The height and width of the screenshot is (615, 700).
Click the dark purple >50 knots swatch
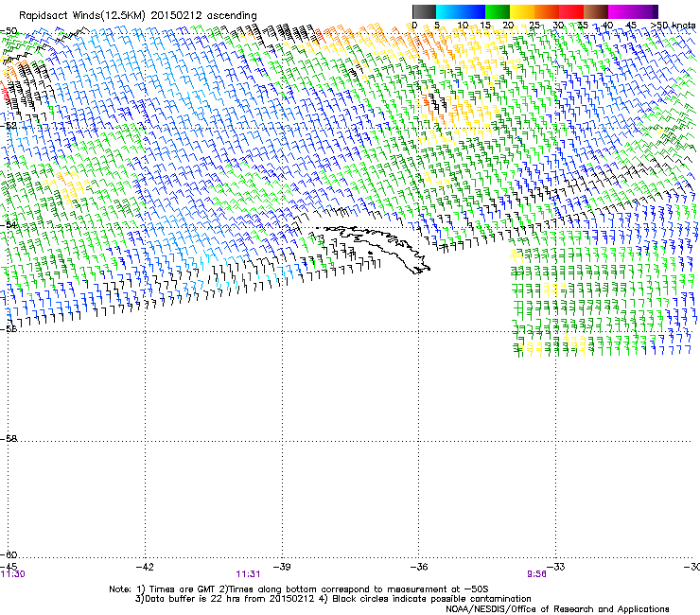pyautogui.click(x=655, y=11)
